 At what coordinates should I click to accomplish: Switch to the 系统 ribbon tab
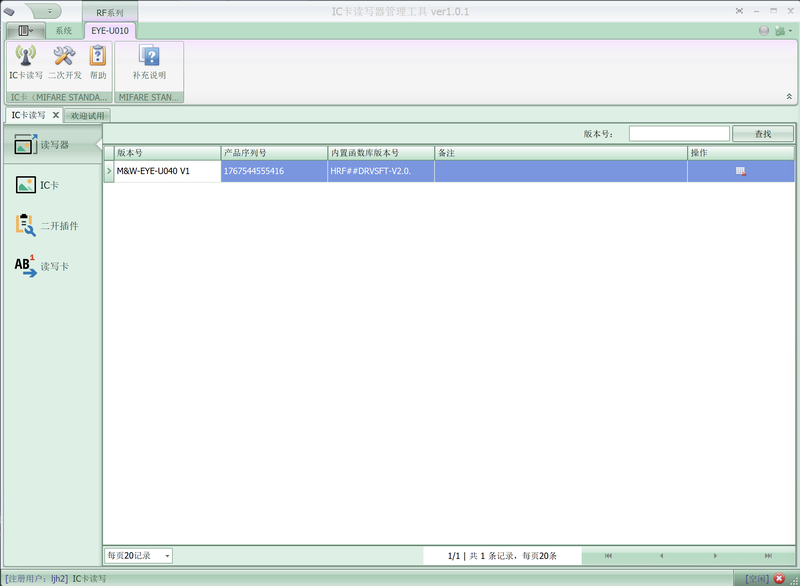[64, 31]
